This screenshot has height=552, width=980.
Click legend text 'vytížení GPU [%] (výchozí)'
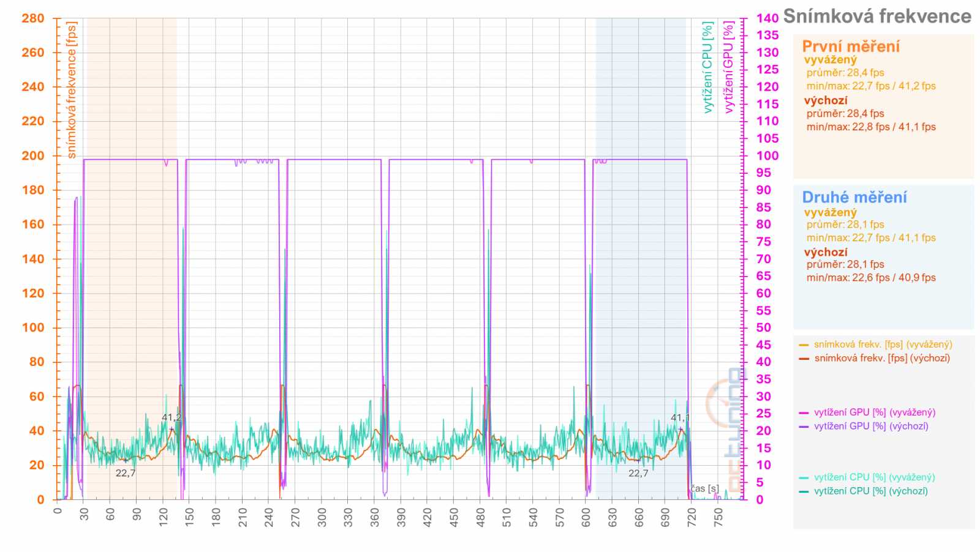point(871,426)
